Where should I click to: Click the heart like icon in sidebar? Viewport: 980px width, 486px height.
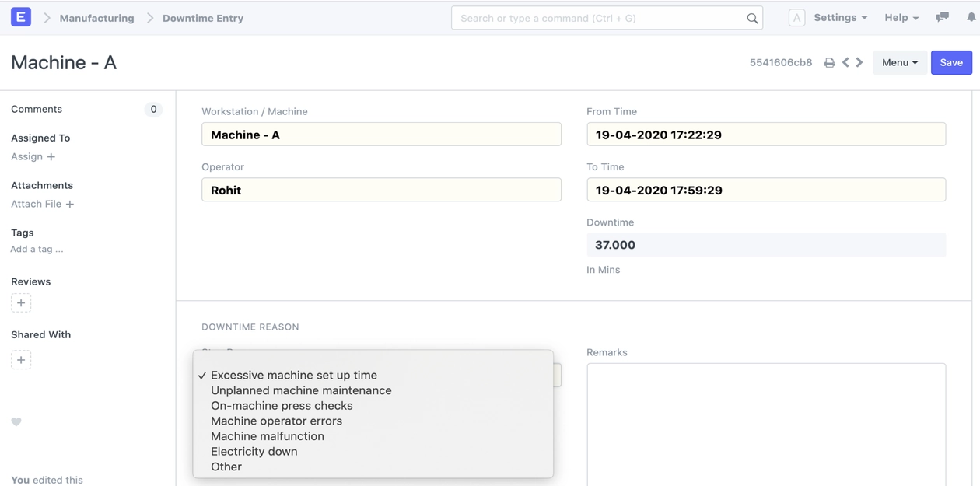pyautogui.click(x=16, y=421)
